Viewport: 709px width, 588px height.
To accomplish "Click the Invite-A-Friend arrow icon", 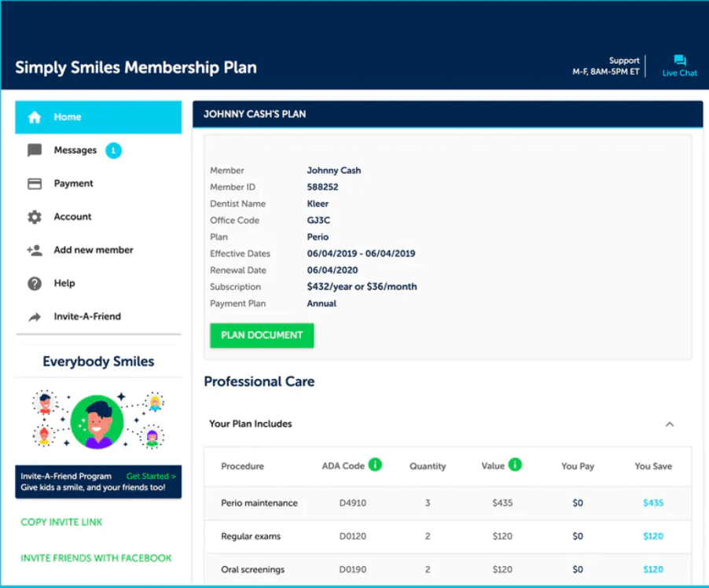I will [35, 317].
